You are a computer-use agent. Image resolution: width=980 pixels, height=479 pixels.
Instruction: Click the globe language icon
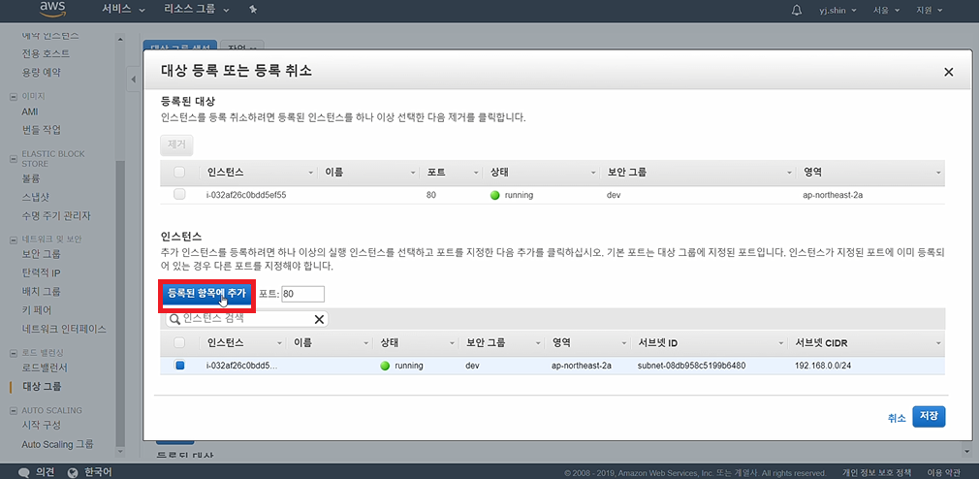tap(73, 472)
